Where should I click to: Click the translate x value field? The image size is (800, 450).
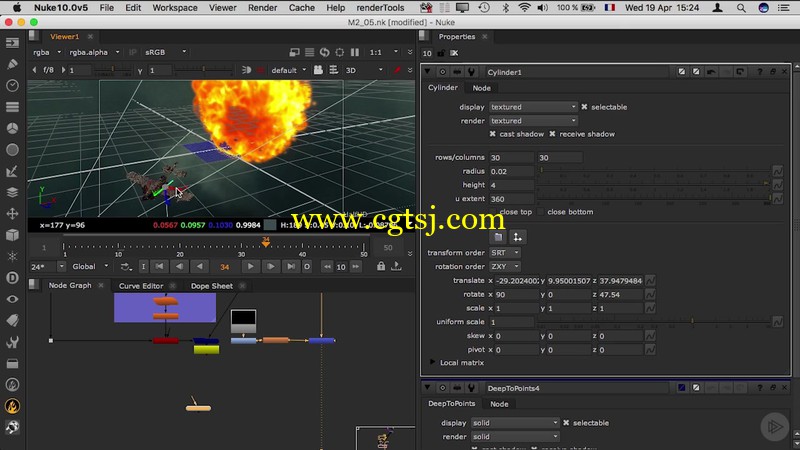[517, 281]
